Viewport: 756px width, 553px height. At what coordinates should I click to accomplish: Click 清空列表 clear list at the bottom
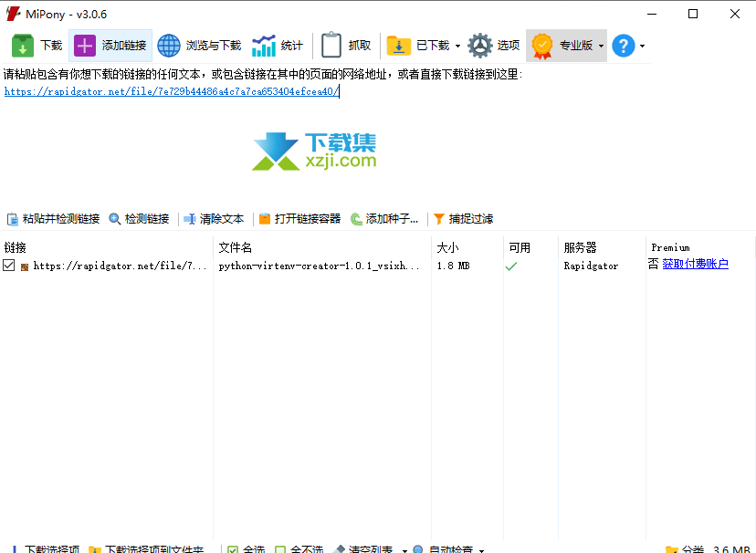click(363, 548)
